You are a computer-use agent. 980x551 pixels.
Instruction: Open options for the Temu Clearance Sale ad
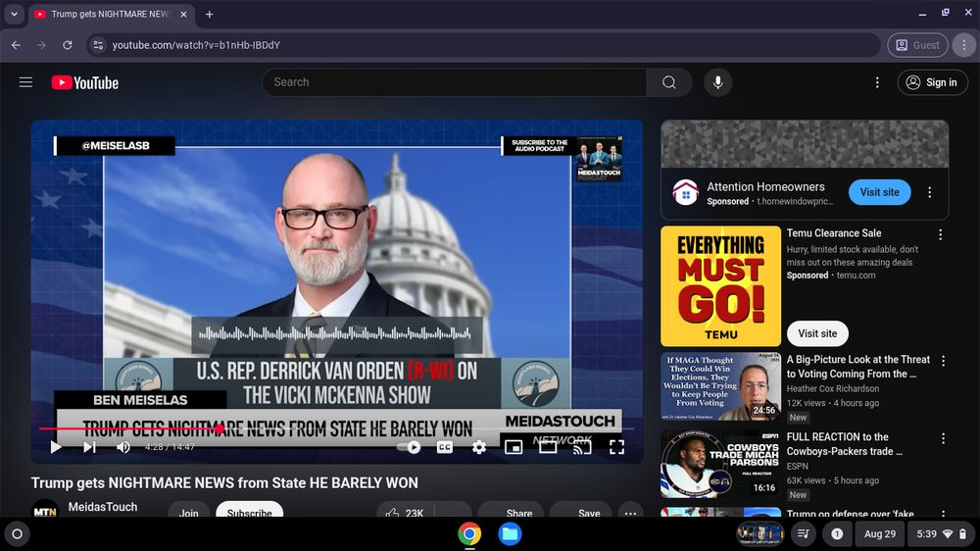(940, 234)
